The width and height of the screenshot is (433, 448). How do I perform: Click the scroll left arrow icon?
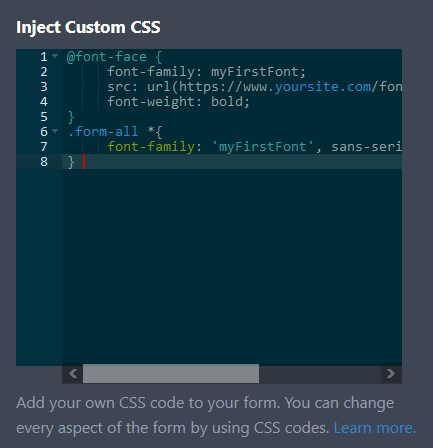(x=73, y=374)
